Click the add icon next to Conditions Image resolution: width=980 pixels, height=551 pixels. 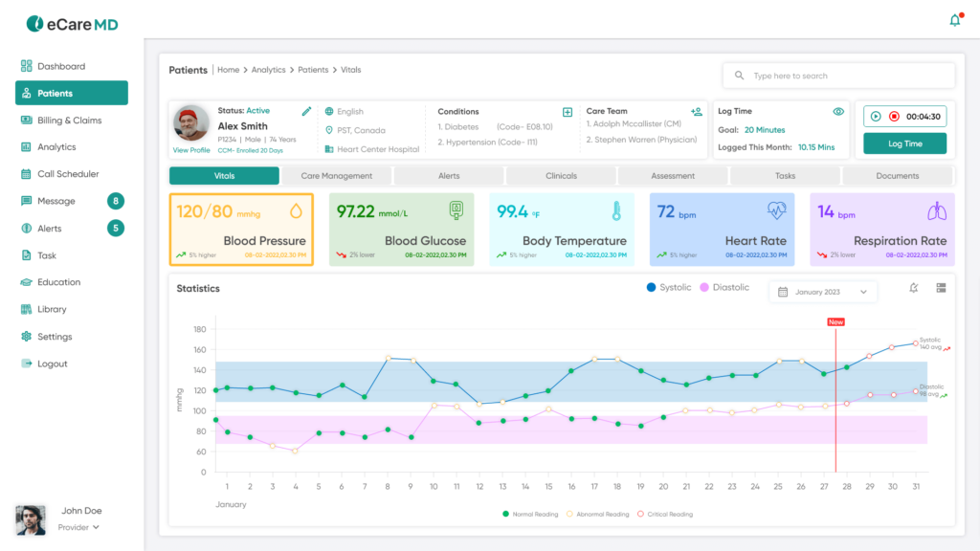click(x=568, y=112)
